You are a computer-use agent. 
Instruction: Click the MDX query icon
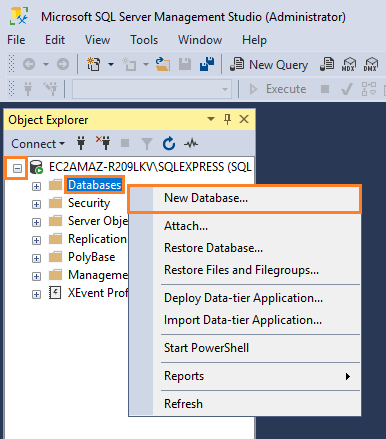[x=349, y=64]
